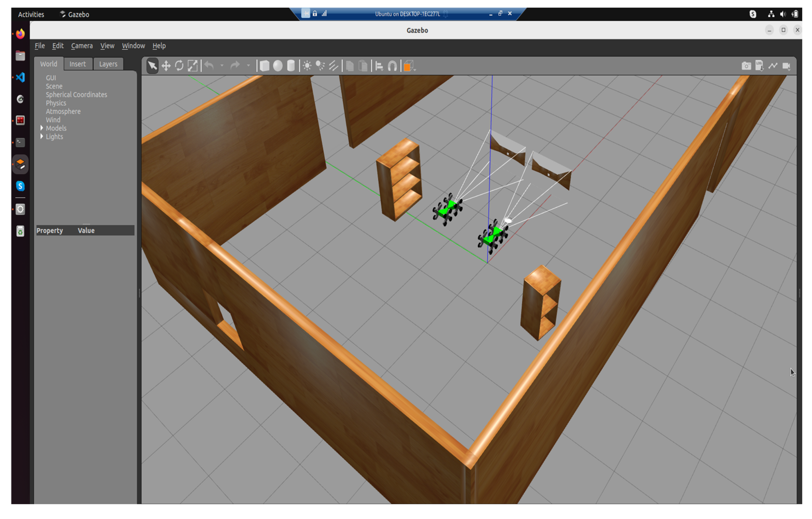Open Visual Studio Code from dock
The width and height of the screenshot is (812, 519).
(20, 77)
